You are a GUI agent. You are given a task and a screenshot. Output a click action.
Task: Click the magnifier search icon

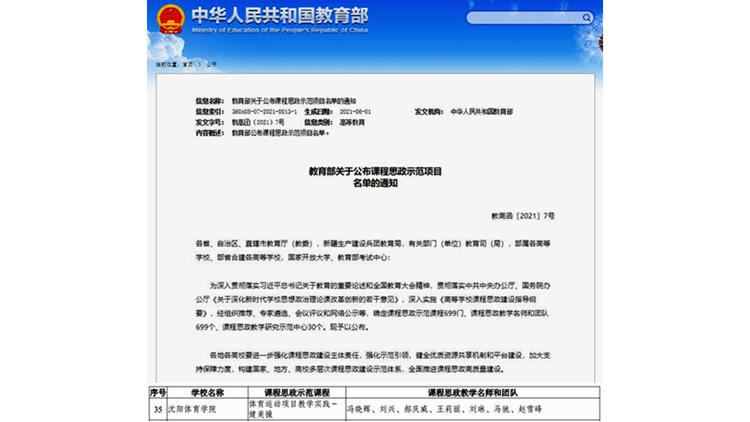(x=586, y=18)
